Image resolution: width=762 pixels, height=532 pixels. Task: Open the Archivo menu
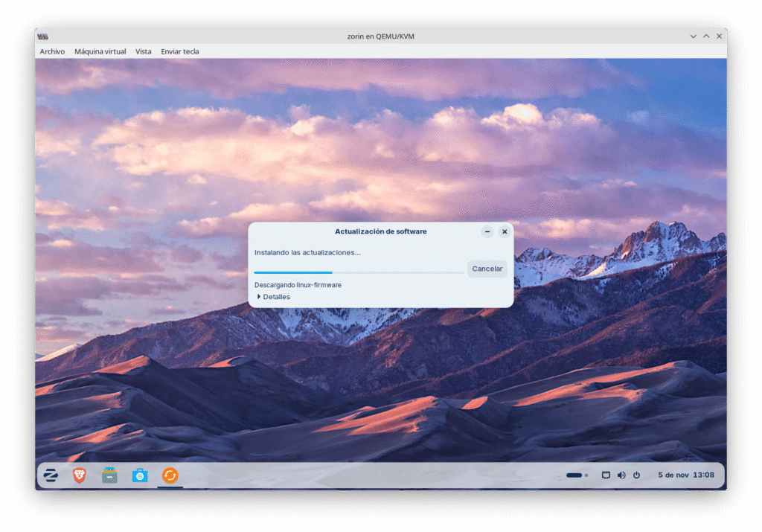tap(52, 51)
